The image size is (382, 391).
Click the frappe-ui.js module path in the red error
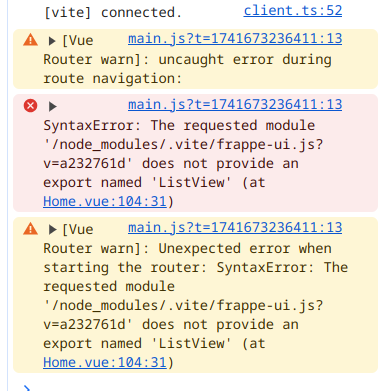[x=183, y=154]
